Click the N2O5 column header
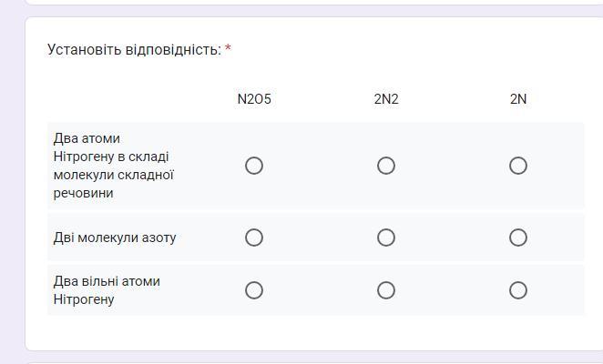This screenshot has height=364, width=603. pos(254,99)
